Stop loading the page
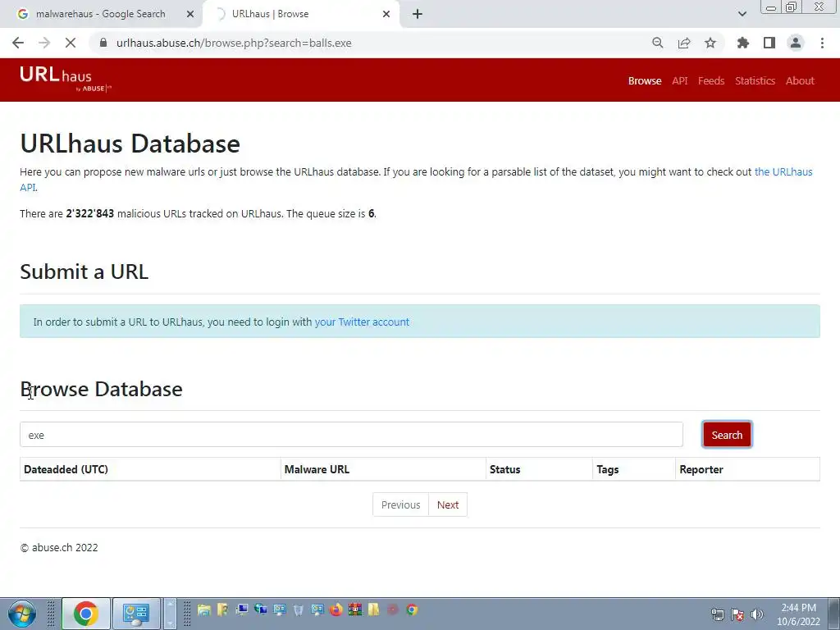Screen dimensions: 840x630 point(71,43)
